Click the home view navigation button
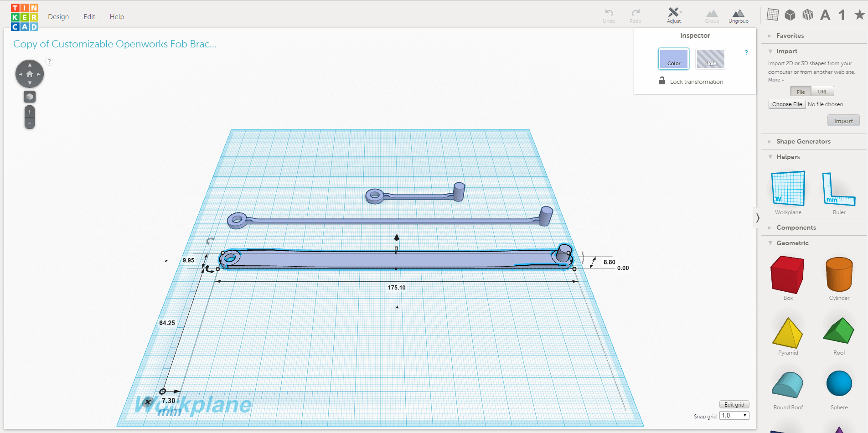 point(30,74)
